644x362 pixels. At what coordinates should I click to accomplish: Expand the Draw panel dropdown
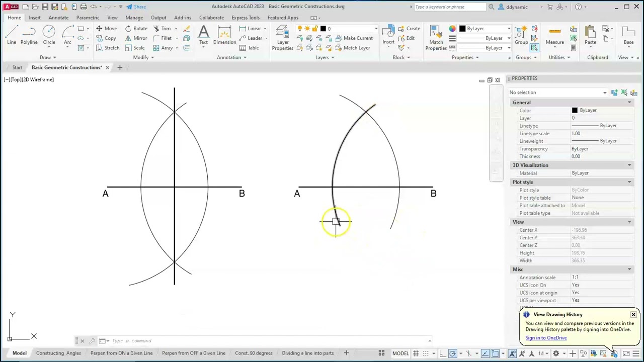point(49,57)
